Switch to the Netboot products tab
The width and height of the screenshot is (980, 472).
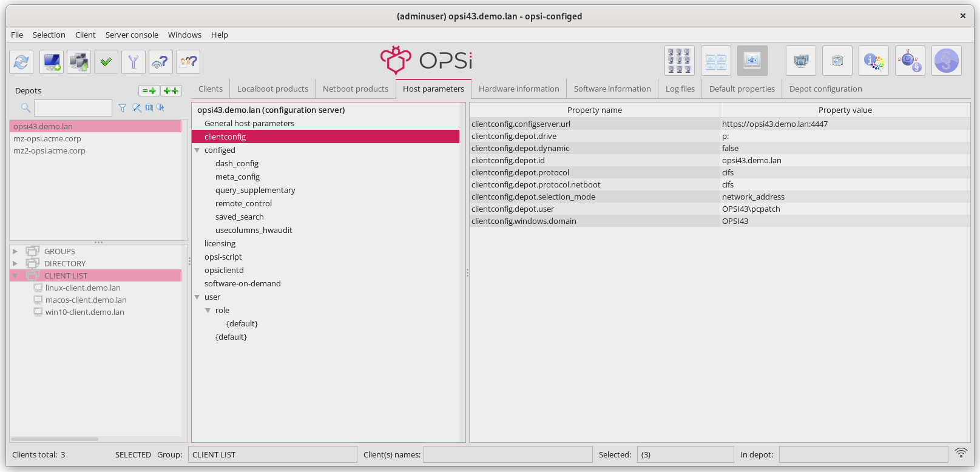[356, 89]
